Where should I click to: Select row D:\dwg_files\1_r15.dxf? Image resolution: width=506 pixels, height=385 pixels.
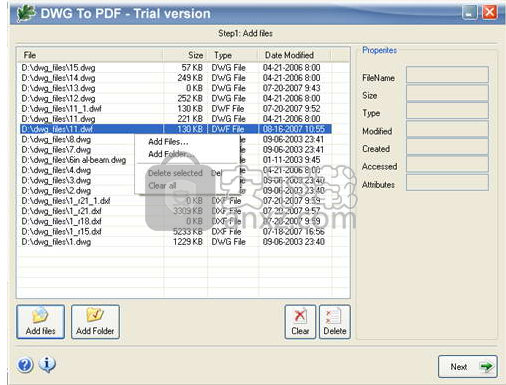(x=176, y=232)
